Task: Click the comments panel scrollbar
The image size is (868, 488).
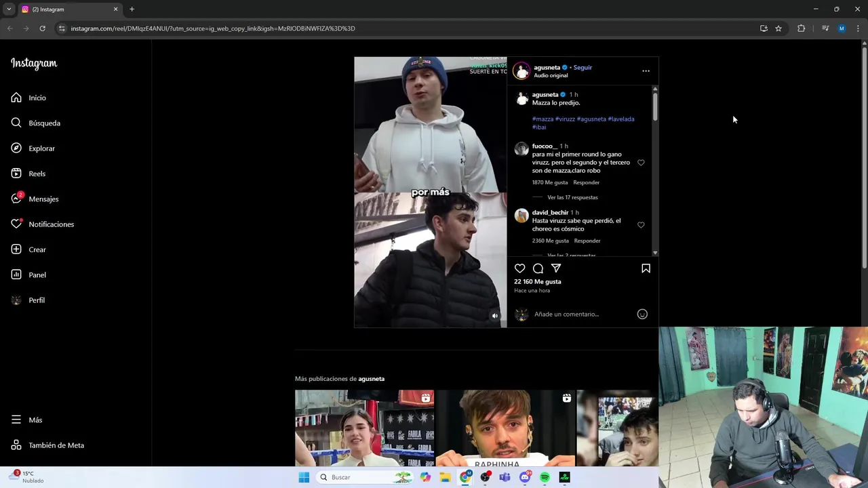Action: [655, 107]
